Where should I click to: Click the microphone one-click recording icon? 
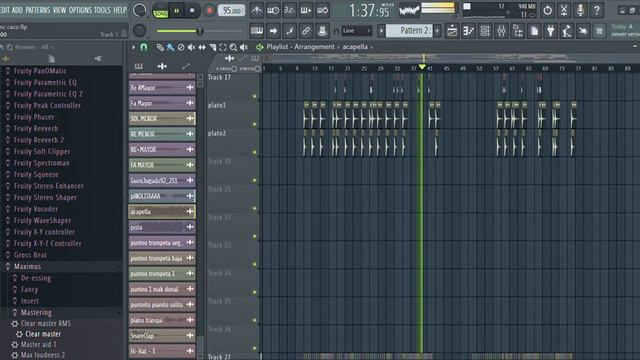pyautogui.click(x=580, y=10)
